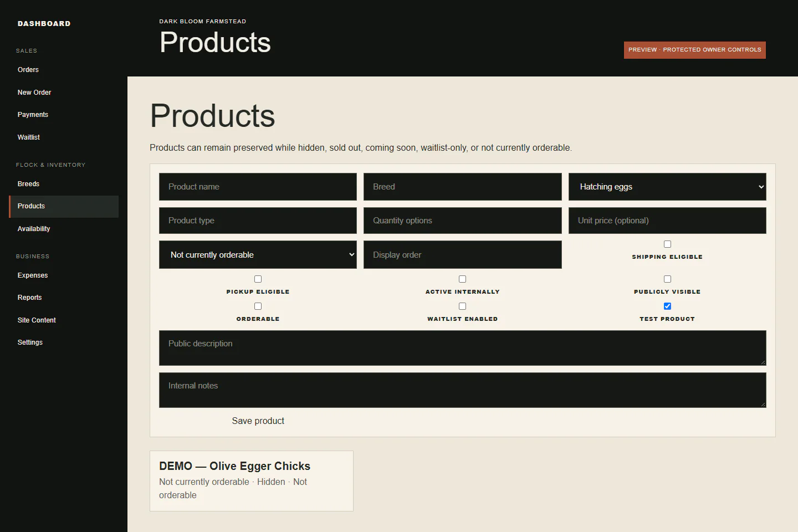Focus the Internal notes text area

(462, 390)
